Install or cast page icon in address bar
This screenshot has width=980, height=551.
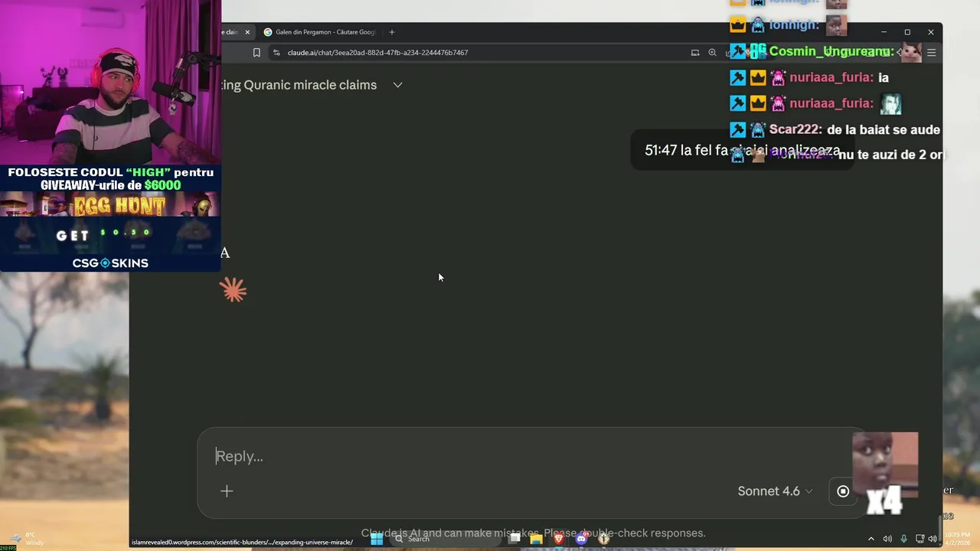[x=695, y=53]
